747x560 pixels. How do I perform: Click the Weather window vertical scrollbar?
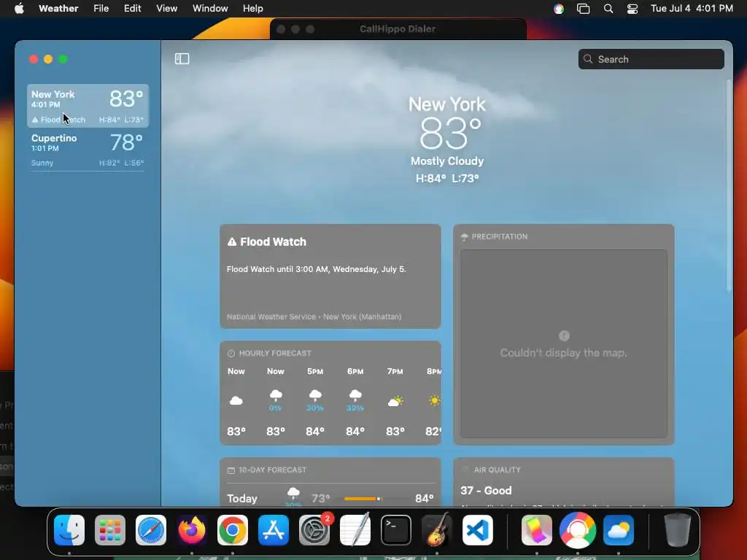pos(729,186)
